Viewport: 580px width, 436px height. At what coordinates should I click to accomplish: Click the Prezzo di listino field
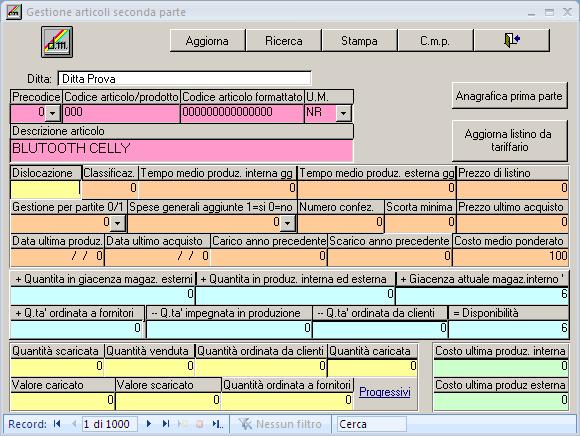point(512,189)
